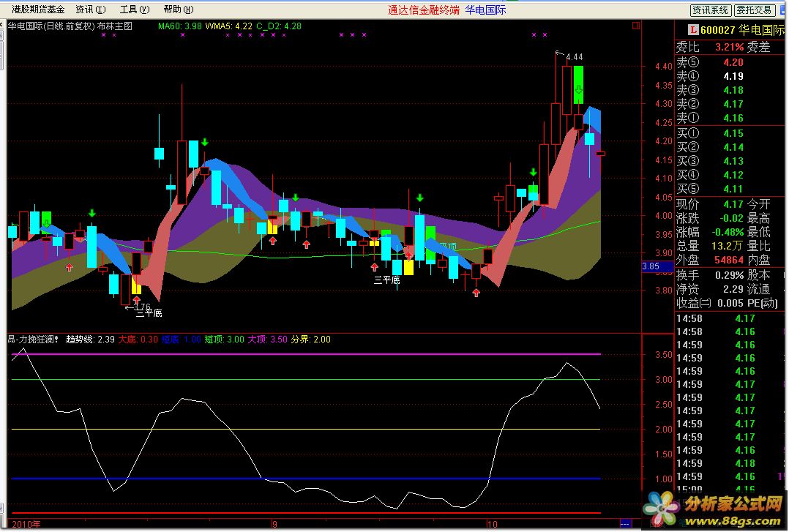Click the 资讯系统 button
Screen dimensions: 789x532
(710, 10)
